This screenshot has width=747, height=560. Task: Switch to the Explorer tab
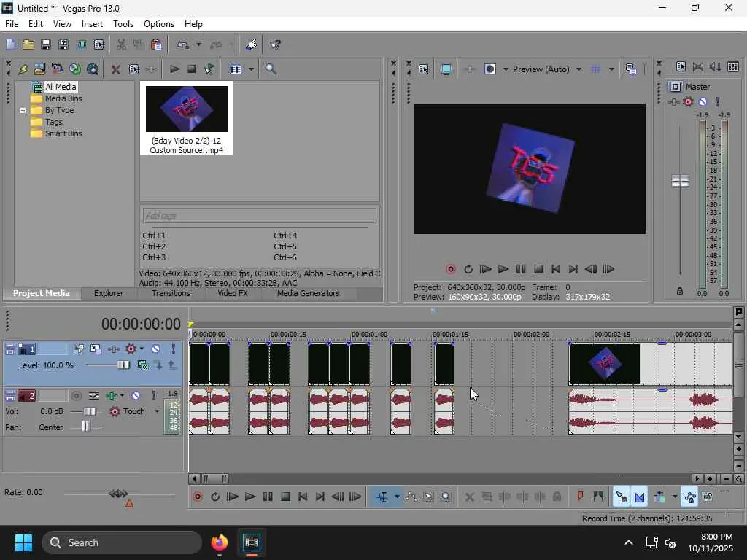(x=109, y=293)
